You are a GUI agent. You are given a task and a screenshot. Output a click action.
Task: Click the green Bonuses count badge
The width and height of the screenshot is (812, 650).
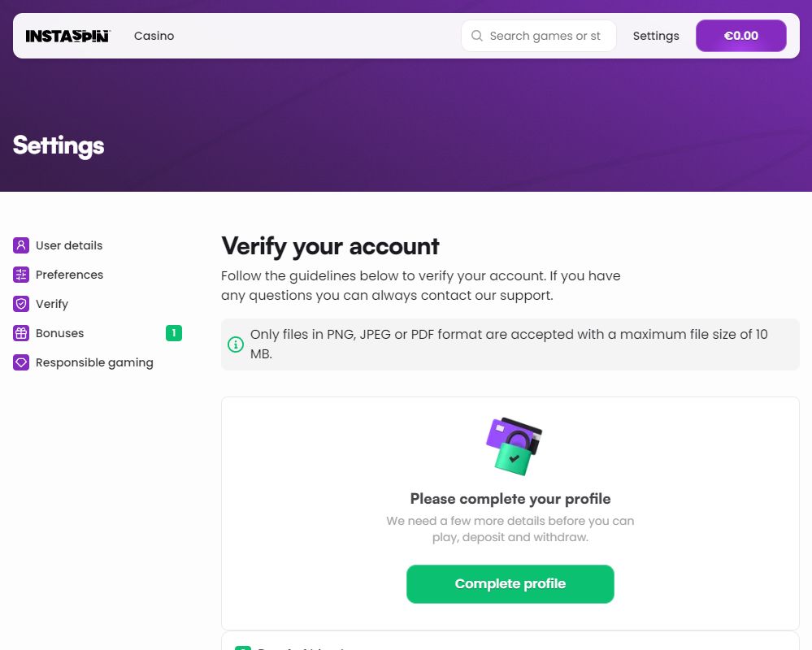[x=174, y=333]
